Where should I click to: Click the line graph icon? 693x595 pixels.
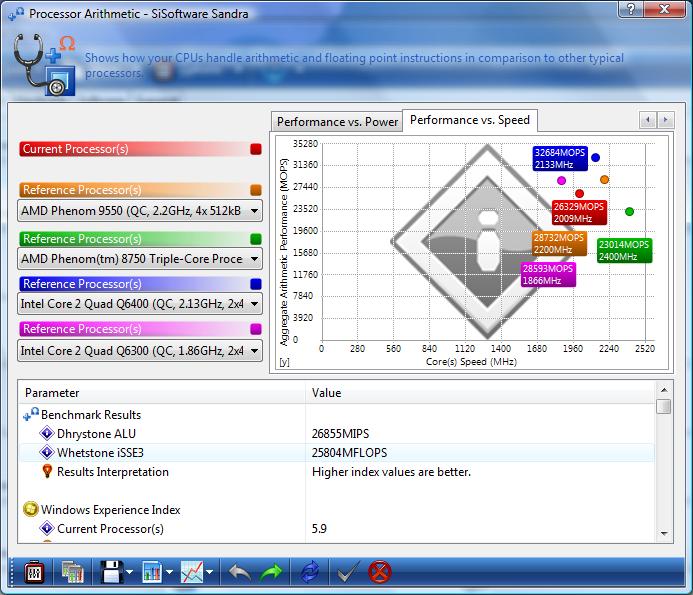[193, 572]
